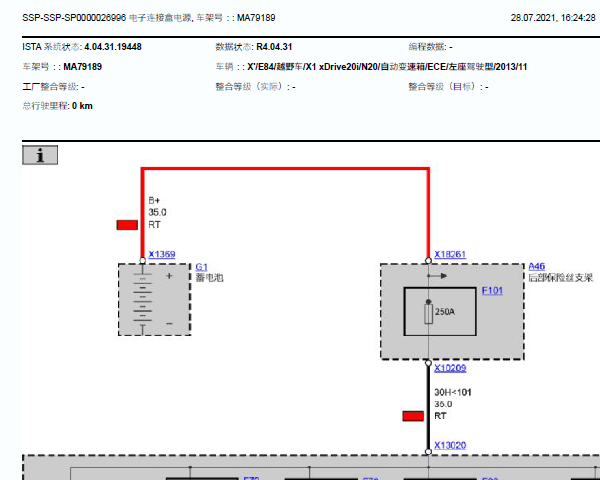Click the '+' terminal of the battery
Image resolution: width=600 pixels, height=480 pixels.
coord(169,276)
